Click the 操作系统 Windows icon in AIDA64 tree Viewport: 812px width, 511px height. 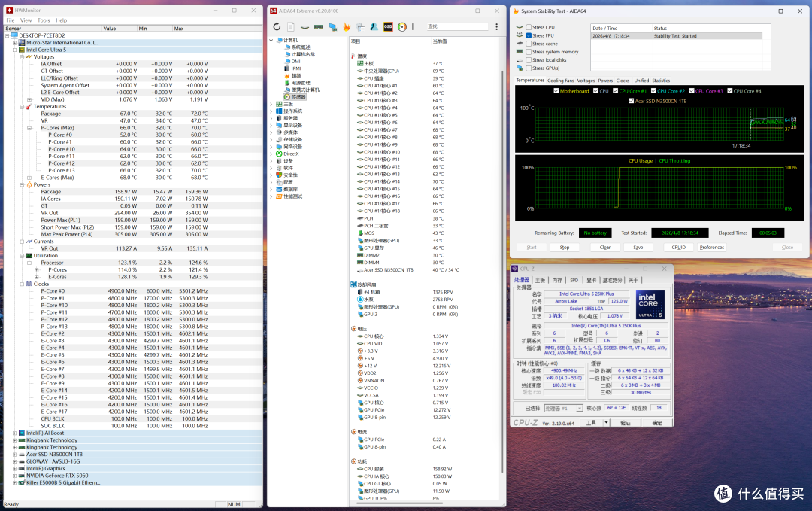[x=279, y=111]
